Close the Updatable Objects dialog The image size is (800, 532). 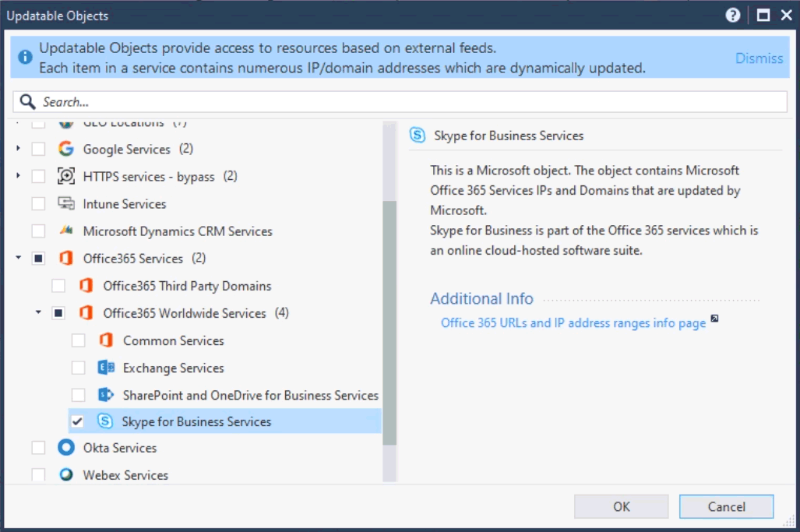tap(786, 16)
